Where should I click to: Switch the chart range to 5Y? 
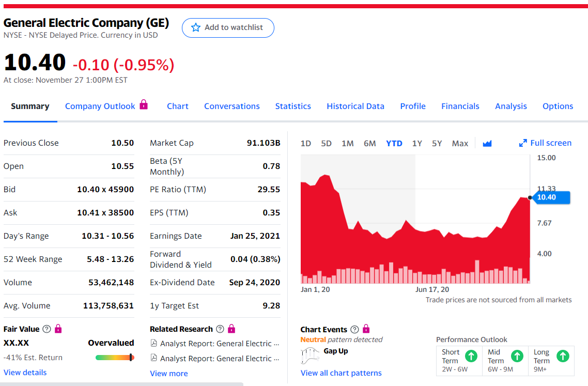tap(437, 143)
